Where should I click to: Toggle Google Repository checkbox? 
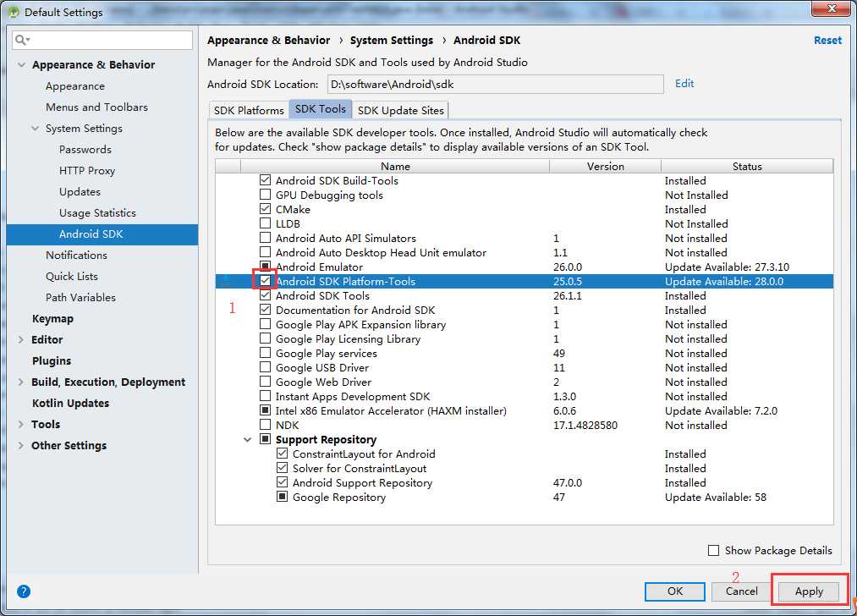coord(282,497)
